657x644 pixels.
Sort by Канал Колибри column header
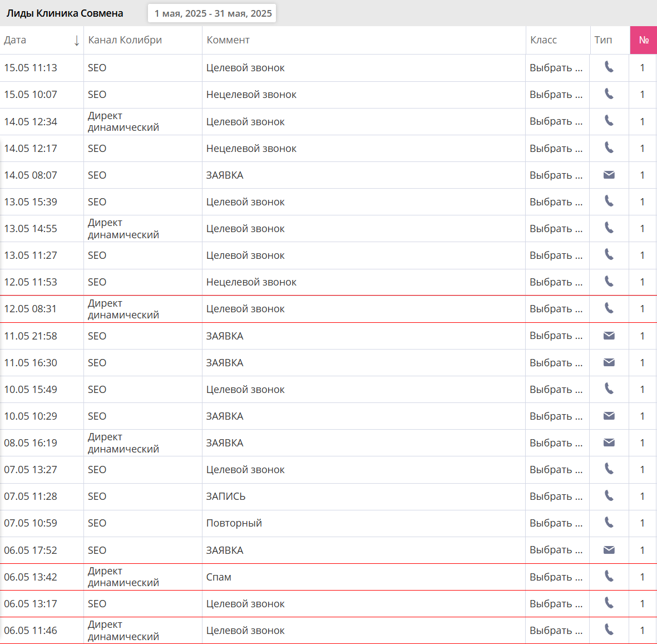point(125,40)
